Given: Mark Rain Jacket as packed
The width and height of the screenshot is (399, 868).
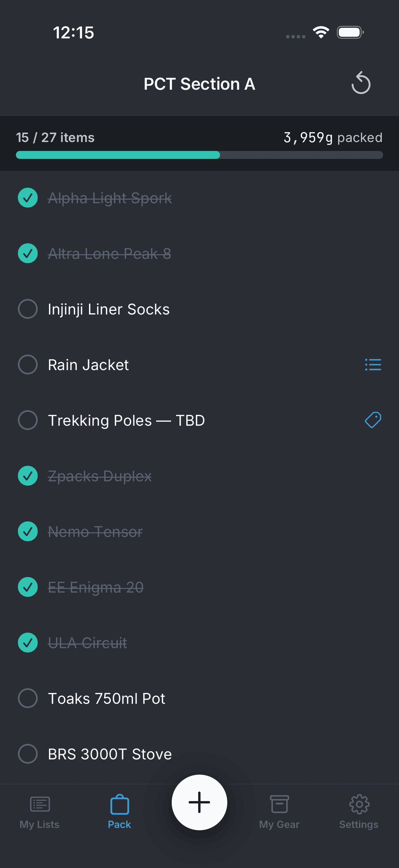Looking at the screenshot, I should click(27, 364).
